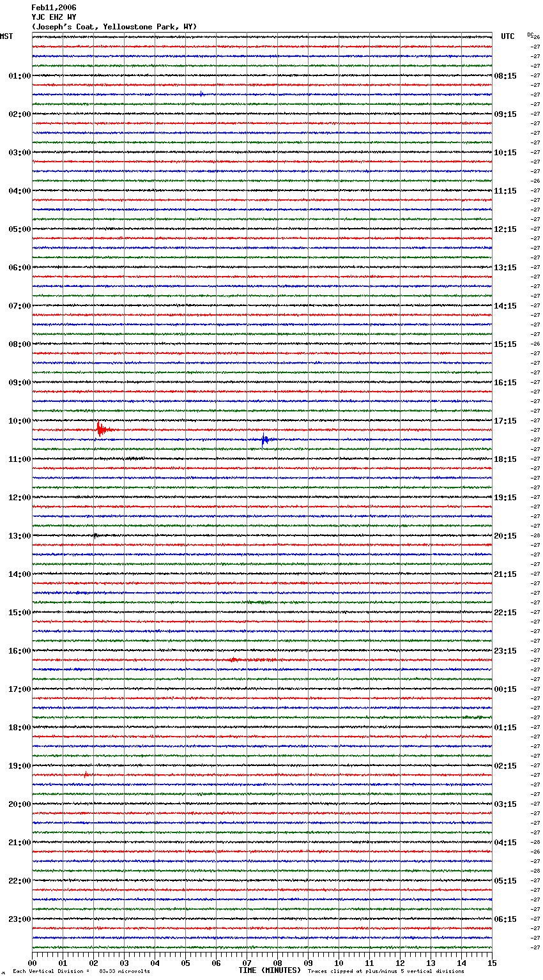Click the small black spike on 13:00 MST trace
Image resolution: width=543 pixels, height=980 pixels.
pos(95,535)
